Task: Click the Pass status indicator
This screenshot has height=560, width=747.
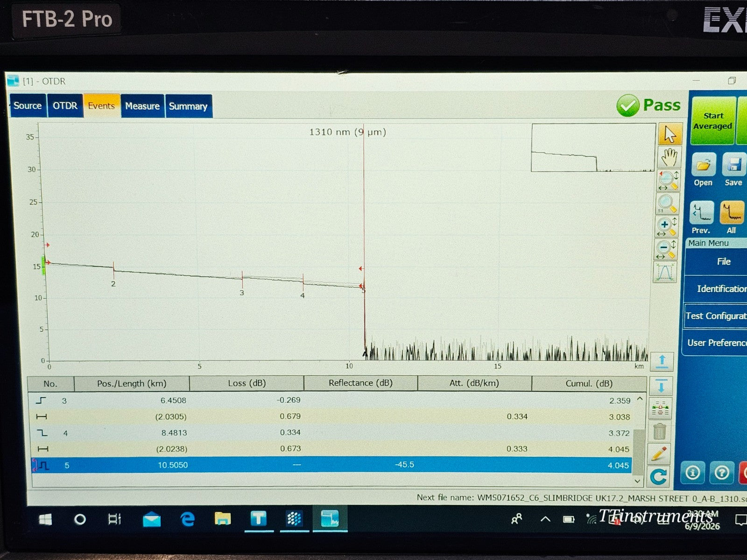Action: [x=649, y=105]
